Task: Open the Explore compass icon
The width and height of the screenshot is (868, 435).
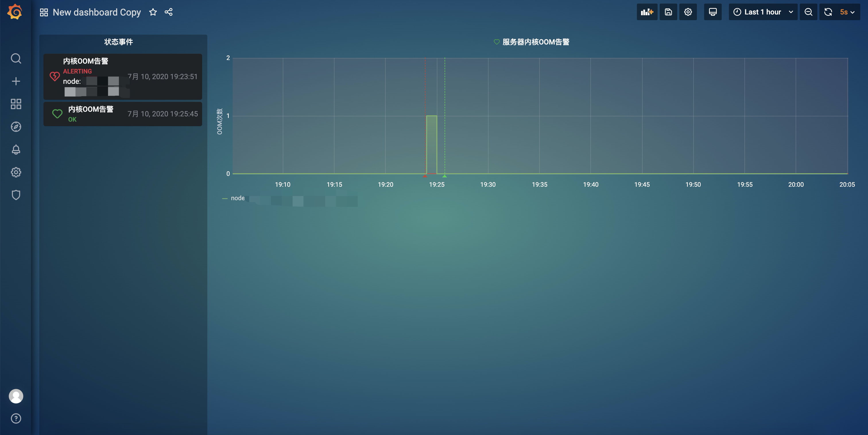Action: pos(16,127)
